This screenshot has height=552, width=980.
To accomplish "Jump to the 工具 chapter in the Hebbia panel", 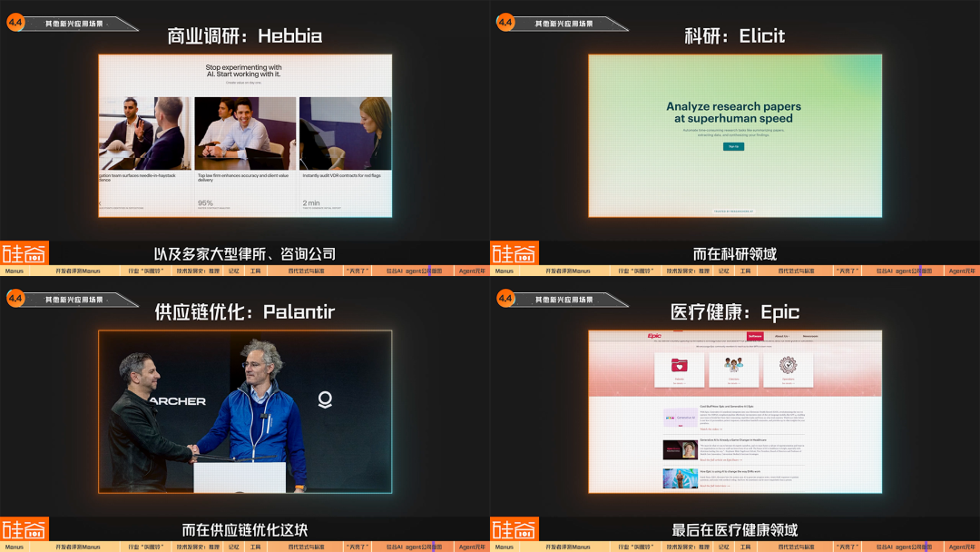I will 255,271.
